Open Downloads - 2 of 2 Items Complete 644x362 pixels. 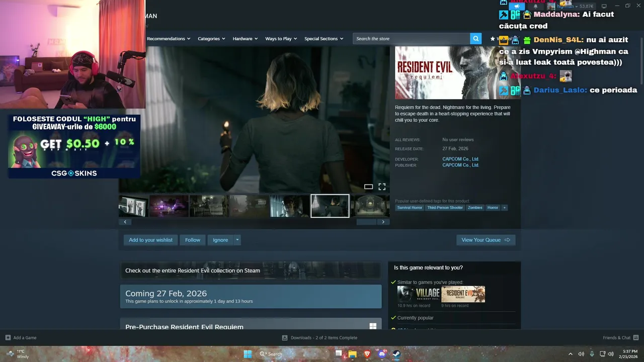pyautogui.click(x=324, y=338)
